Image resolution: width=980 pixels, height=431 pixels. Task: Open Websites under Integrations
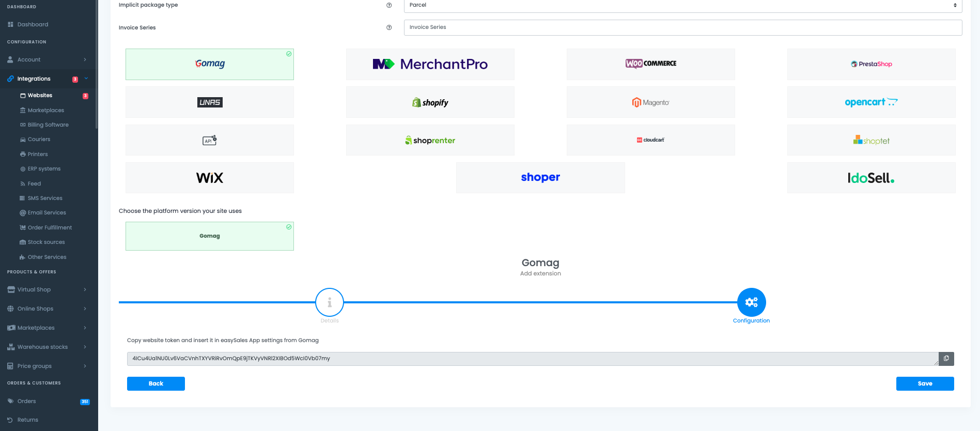(40, 96)
